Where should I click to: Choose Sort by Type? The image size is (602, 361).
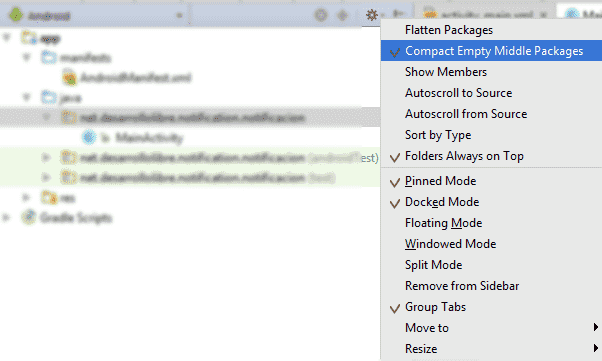point(491,135)
